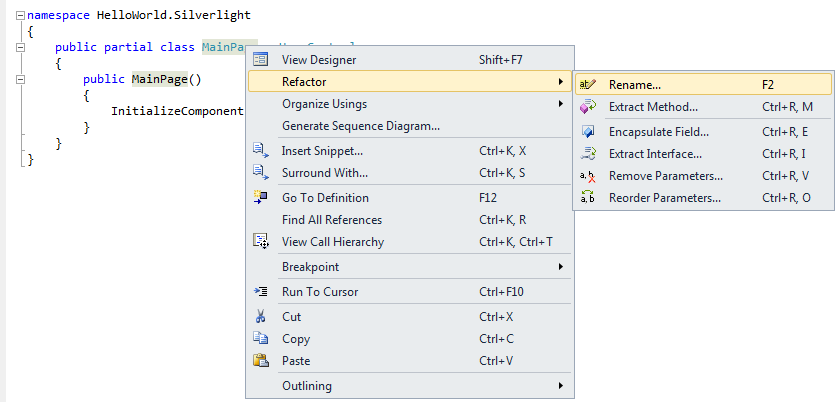Click HelloWorld.Silverlight namespace name
Image resolution: width=839 pixels, height=402 pixels.
tap(174, 15)
